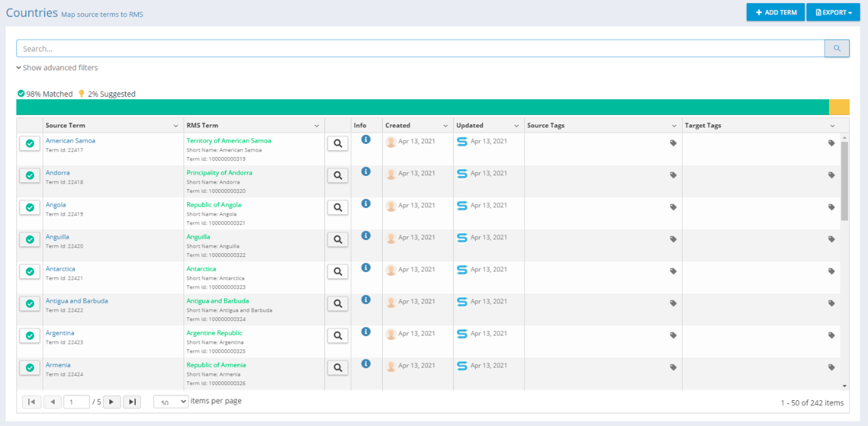868x426 pixels.
Task: Toggle matched checkmark for Antigua and Barbuda
Action: coord(30,304)
